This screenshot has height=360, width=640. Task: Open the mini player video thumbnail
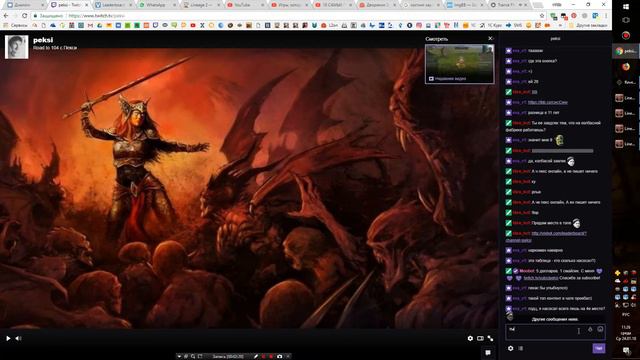(460, 64)
